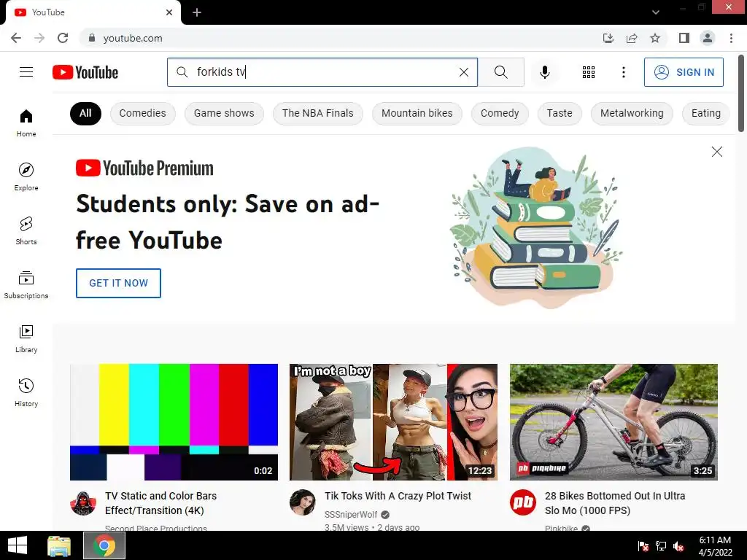Open File Explorer from taskbar

click(59, 545)
